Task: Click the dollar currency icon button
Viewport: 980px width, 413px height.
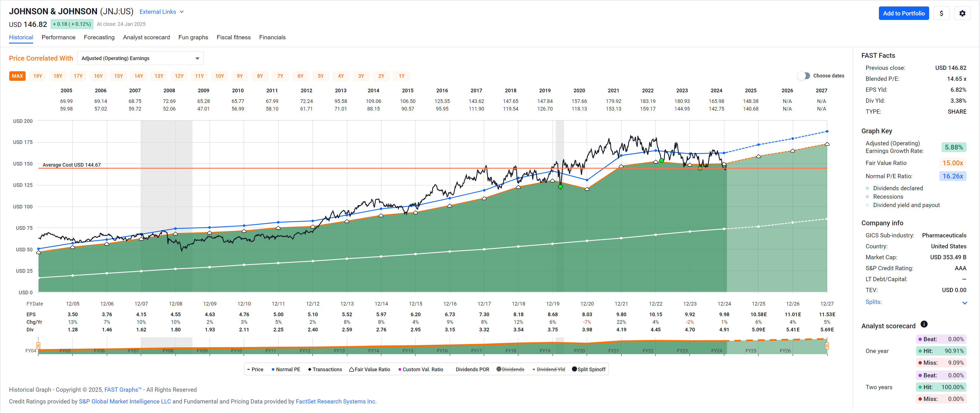Action: click(941, 13)
